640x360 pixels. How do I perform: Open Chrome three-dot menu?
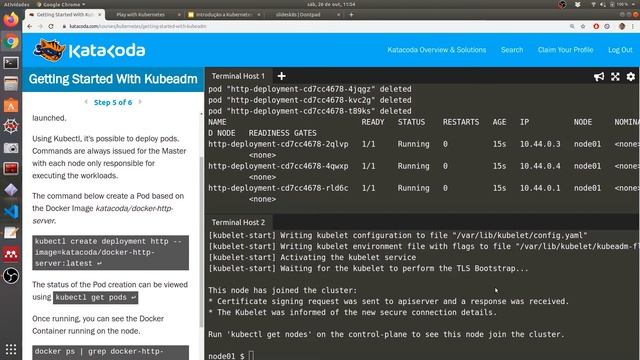tap(633, 26)
